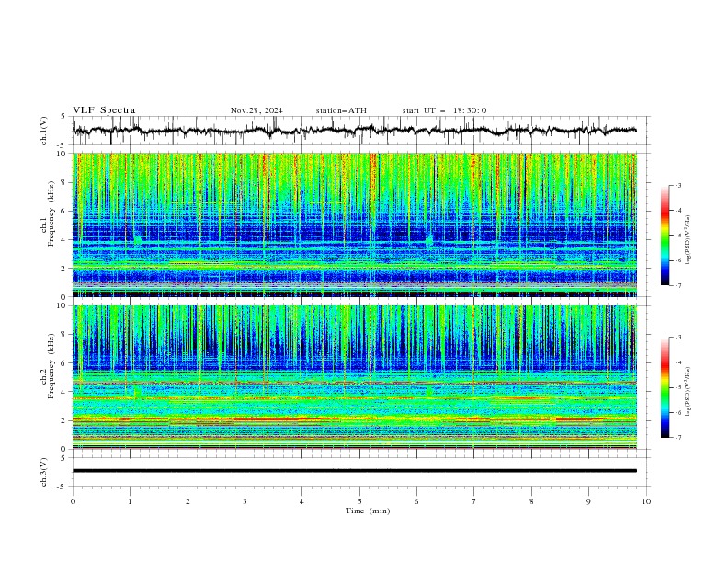Click the ch.1 'Frequency (kHz)' axis label
728x563 pixels.
51,213
